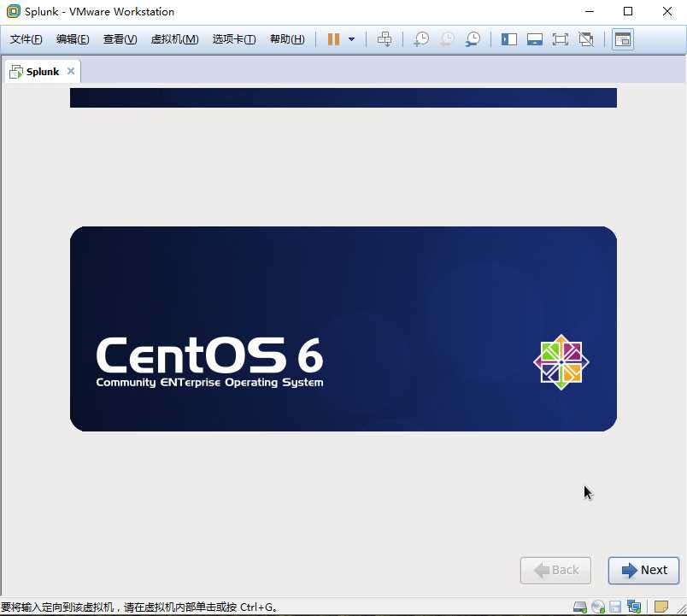687x616 pixels.
Task: Click the hard disk status icon
Action: pyautogui.click(x=579, y=607)
